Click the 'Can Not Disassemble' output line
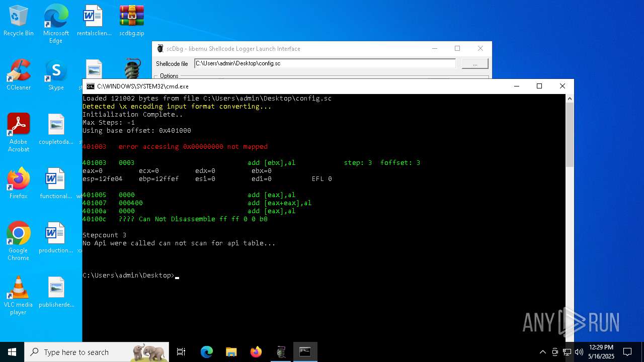Viewport: 644px width, 362px height. (x=175, y=219)
